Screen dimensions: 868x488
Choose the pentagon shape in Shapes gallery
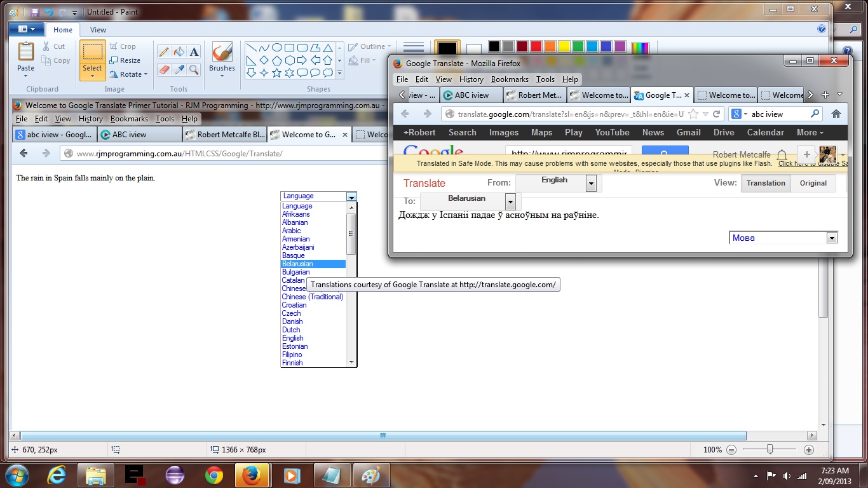pyautogui.click(x=277, y=60)
